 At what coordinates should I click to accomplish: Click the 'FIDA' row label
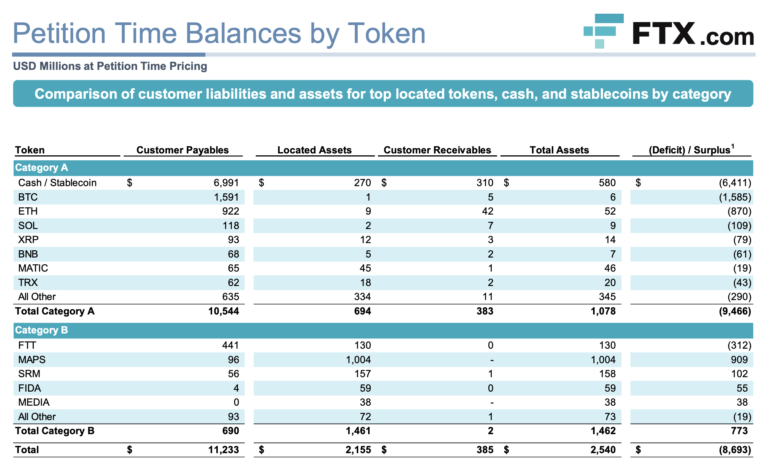coord(29,388)
